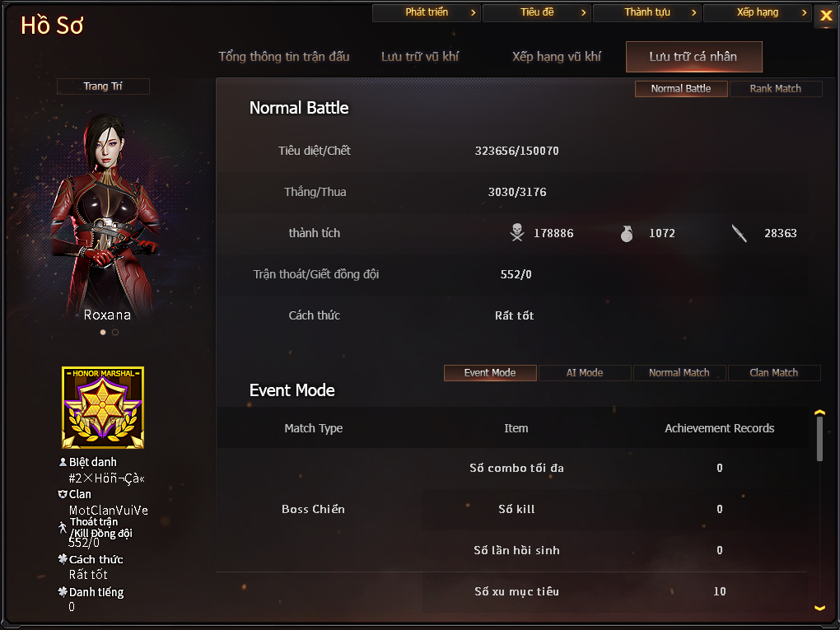Close the Hồ Sơ window with X
Viewport: 840px width, 630px height.
pos(826,16)
